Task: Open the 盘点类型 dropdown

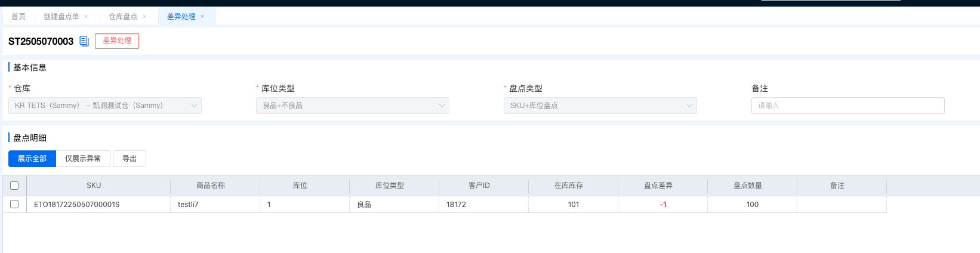Action: [x=600, y=106]
